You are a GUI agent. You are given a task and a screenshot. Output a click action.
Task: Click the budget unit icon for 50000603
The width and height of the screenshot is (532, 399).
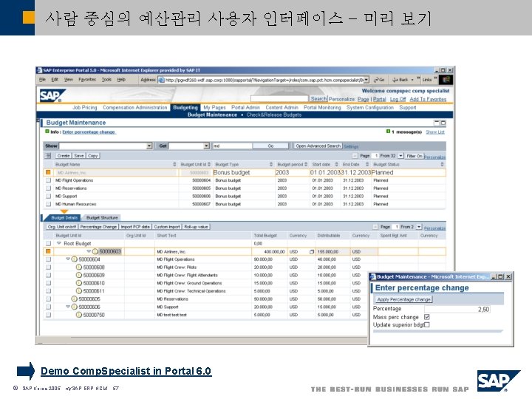[95, 252]
